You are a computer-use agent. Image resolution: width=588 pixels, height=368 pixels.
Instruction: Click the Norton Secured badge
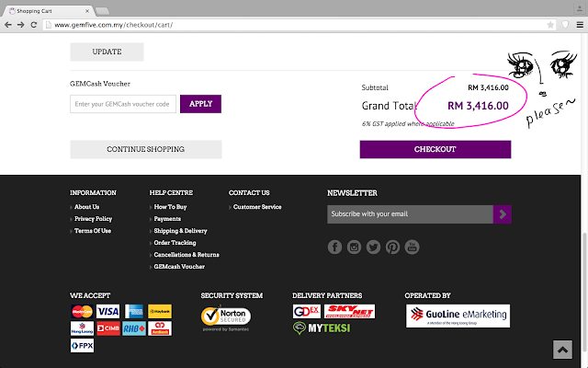click(x=226, y=318)
